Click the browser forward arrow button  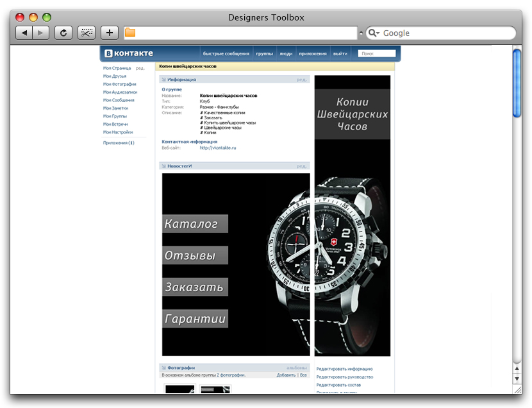40,33
